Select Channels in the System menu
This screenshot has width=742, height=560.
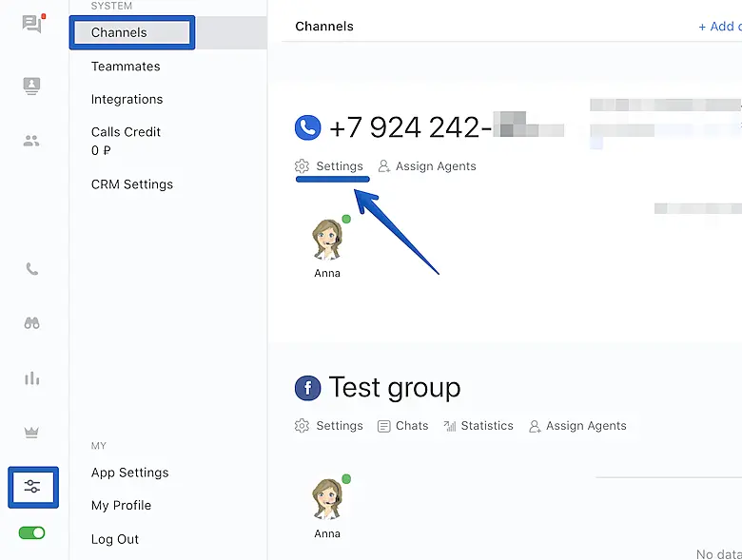pyautogui.click(x=119, y=32)
